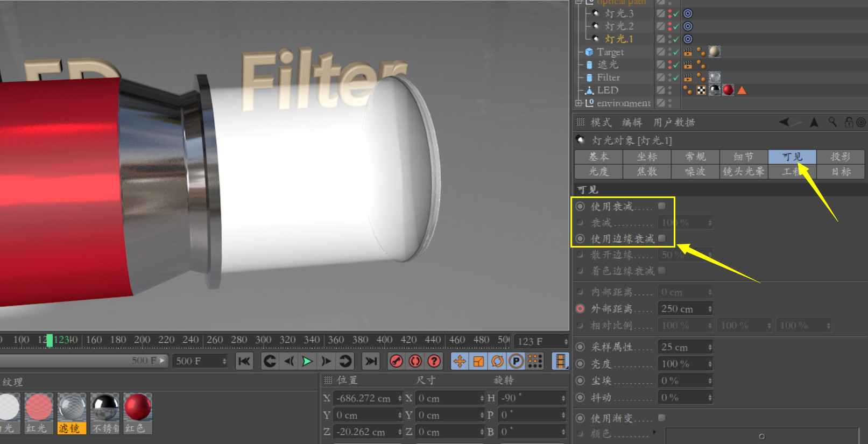Enable the 使用渐变 checkbox
Image resolution: width=868 pixels, height=444 pixels.
[x=662, y=418]
